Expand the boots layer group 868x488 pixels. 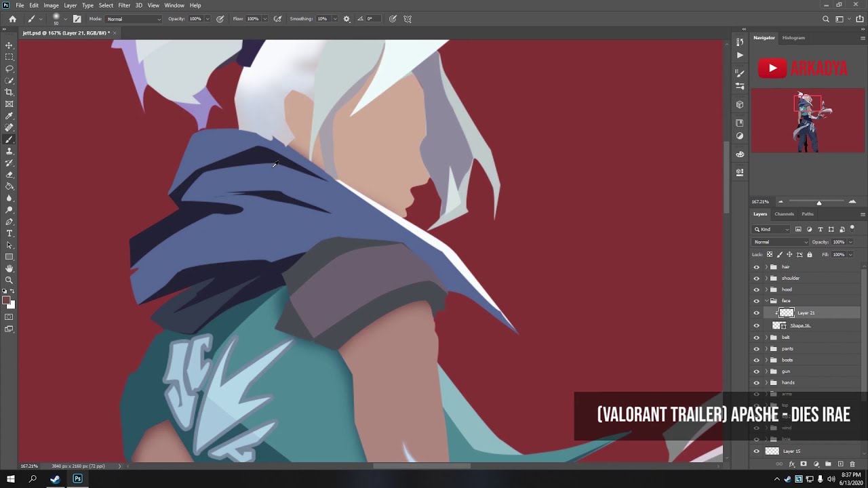pyautogui.click(x=766, y=360)
